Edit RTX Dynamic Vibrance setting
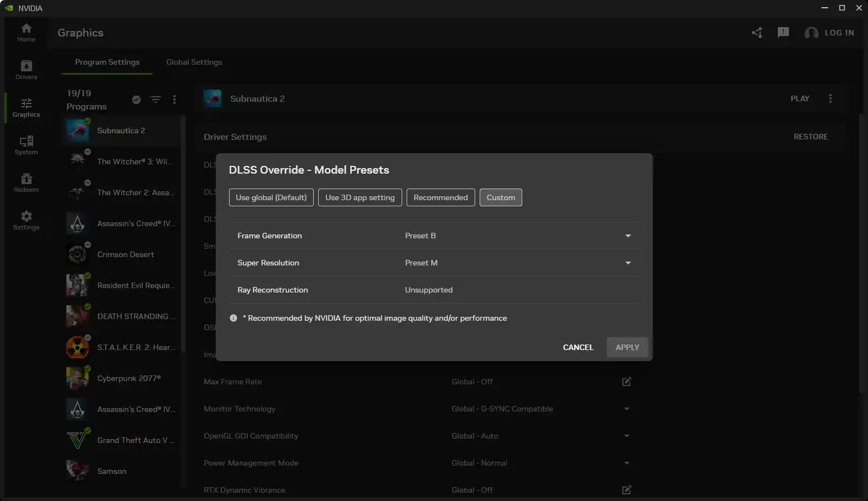This screenshot has width=868, height=501. click(x=626, y=490)
